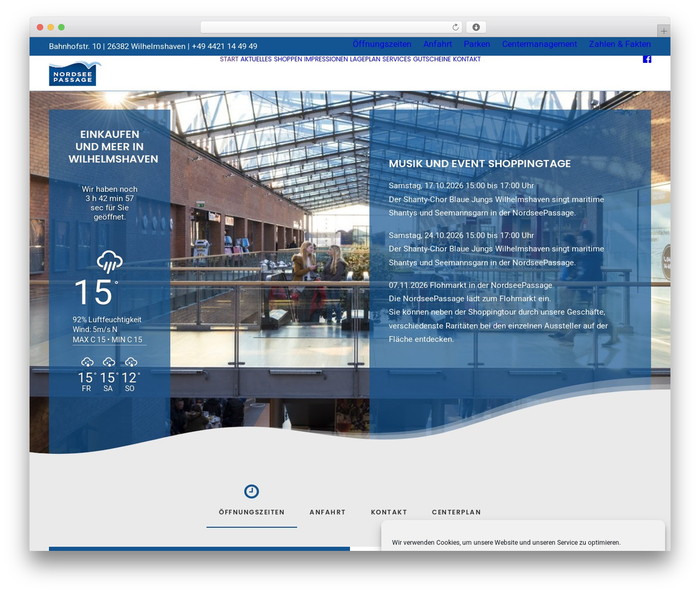Click the browser reload icon
Viewport: 700px width, 593px height.
click(456, 27)
